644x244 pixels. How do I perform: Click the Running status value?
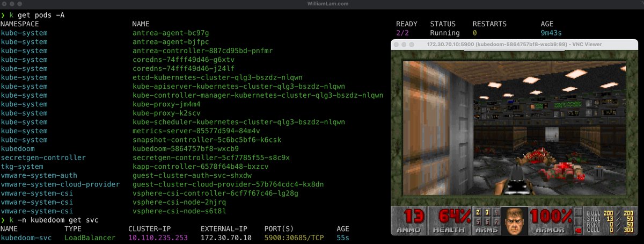[445, 33]
